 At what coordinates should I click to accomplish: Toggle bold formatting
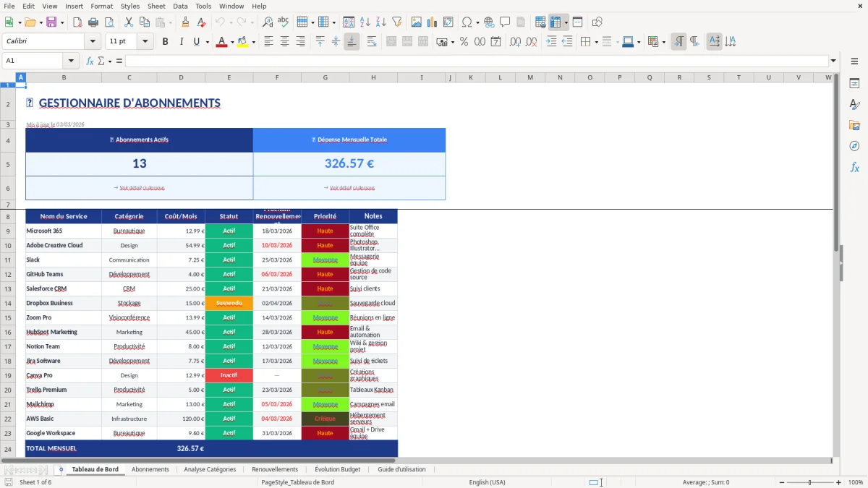[165, 41]
